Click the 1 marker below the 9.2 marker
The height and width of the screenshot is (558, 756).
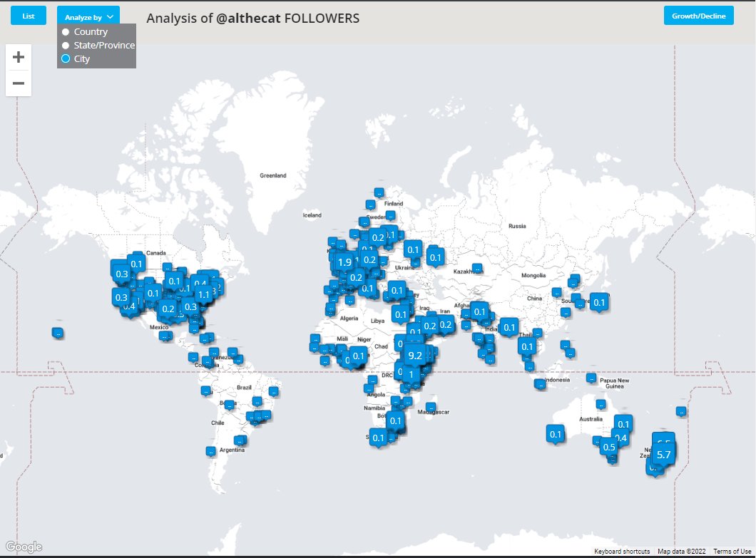pyautogui.click(x=411, y=375)
